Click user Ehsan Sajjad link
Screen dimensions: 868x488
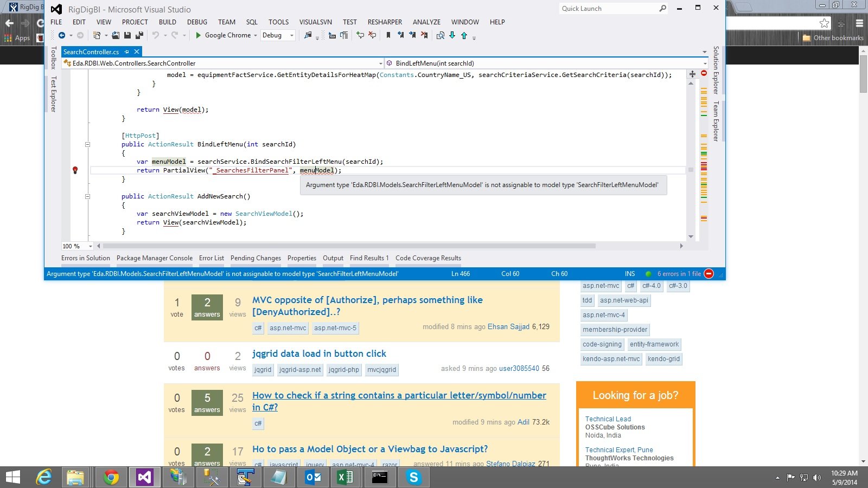coord(508,327)
